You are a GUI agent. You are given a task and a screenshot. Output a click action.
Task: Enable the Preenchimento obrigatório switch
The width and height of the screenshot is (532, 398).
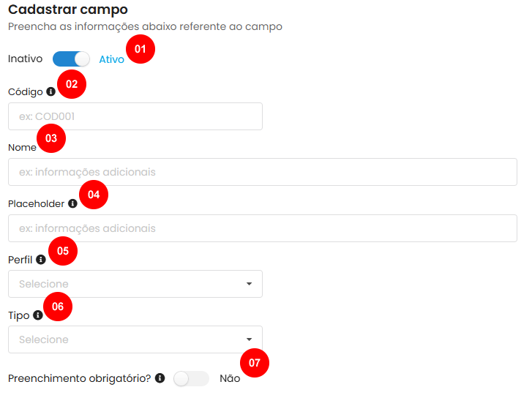pyautogui.click(x=191, y=378)
